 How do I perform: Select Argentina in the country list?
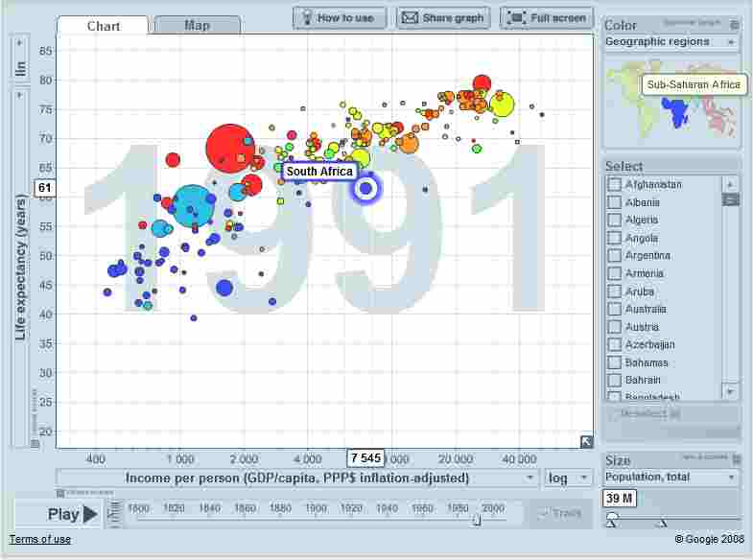coord(615,256)
